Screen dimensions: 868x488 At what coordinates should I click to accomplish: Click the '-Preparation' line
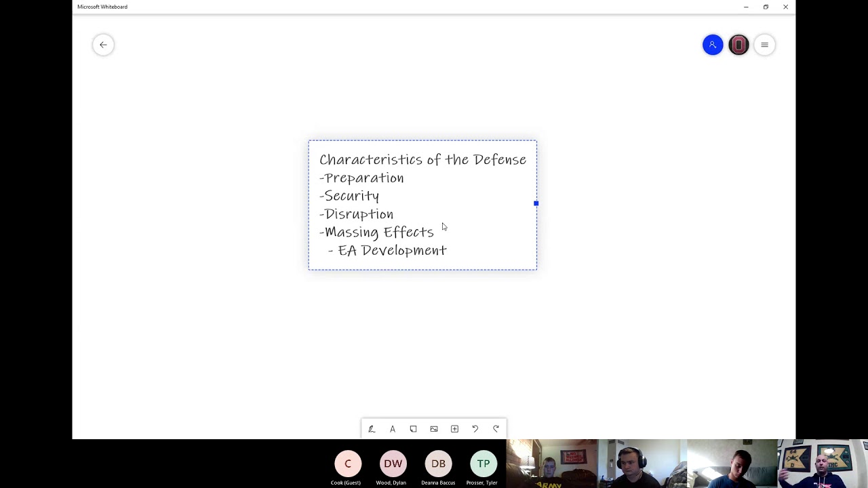(361, 178)
